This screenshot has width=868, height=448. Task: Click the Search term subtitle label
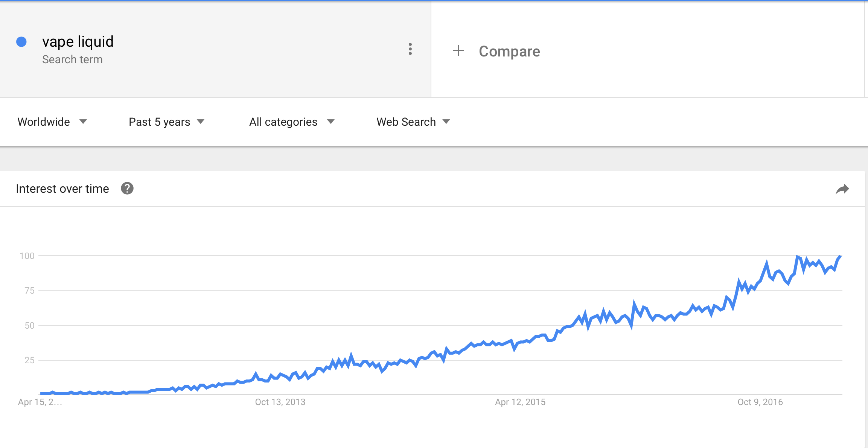72,59
